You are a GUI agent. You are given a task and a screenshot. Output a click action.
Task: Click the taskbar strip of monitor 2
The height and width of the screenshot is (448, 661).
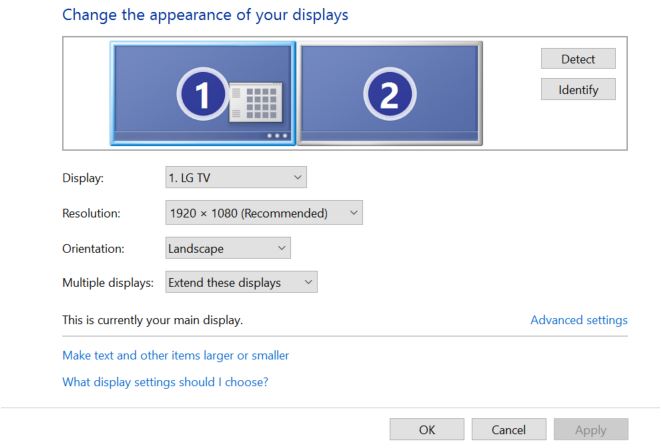coord(390,134)
